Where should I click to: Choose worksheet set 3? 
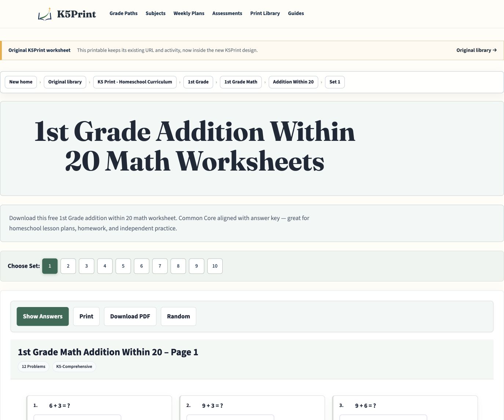pos(87,266)
